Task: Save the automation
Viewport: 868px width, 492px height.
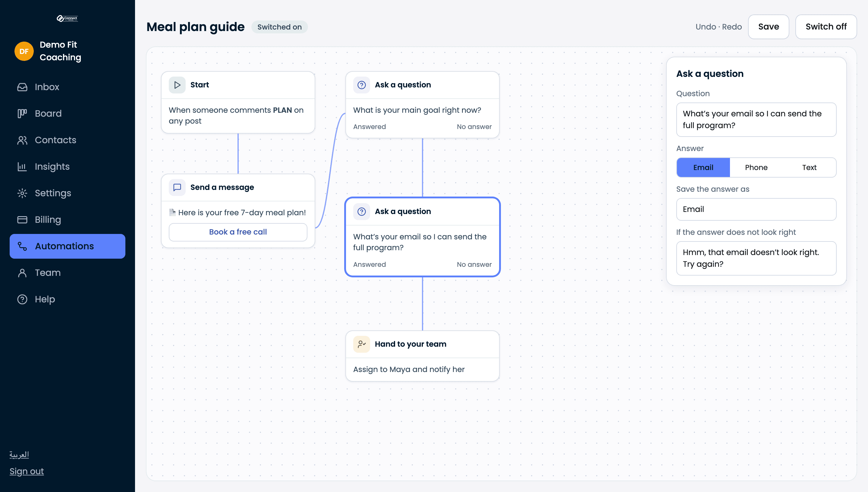Action: click(x=768, y=27)
